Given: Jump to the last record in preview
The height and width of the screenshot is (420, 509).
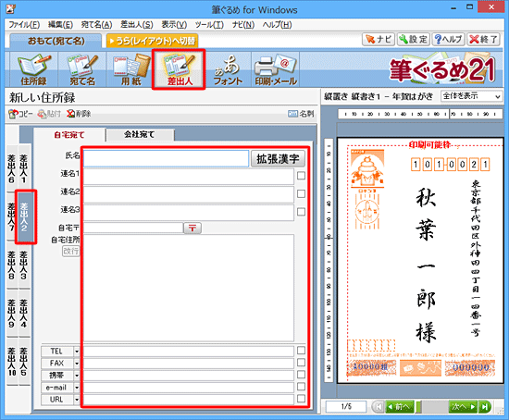Looking at the screenshot, I should coord(484,407).
